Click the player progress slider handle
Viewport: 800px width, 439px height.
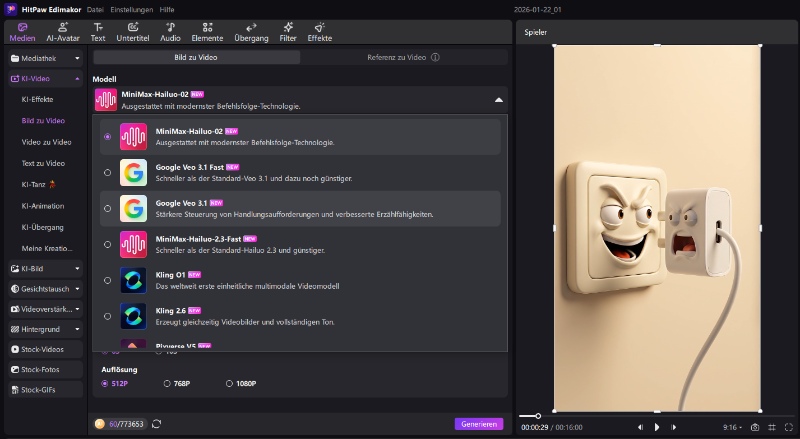[x=538, y=416]
